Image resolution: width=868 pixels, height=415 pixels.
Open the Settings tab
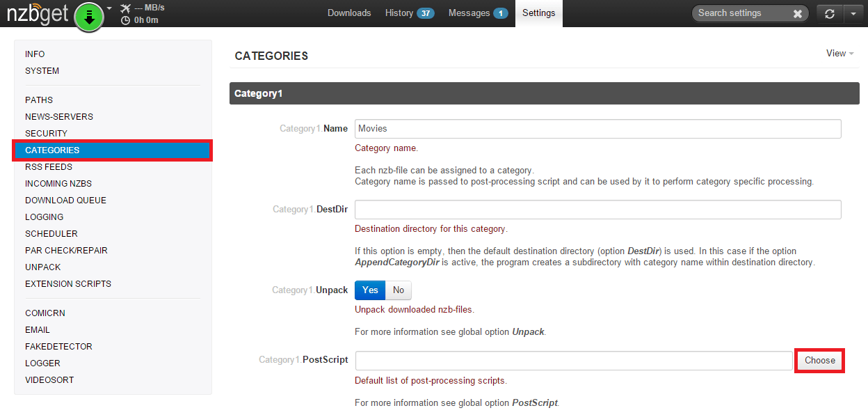coord(539,13)
